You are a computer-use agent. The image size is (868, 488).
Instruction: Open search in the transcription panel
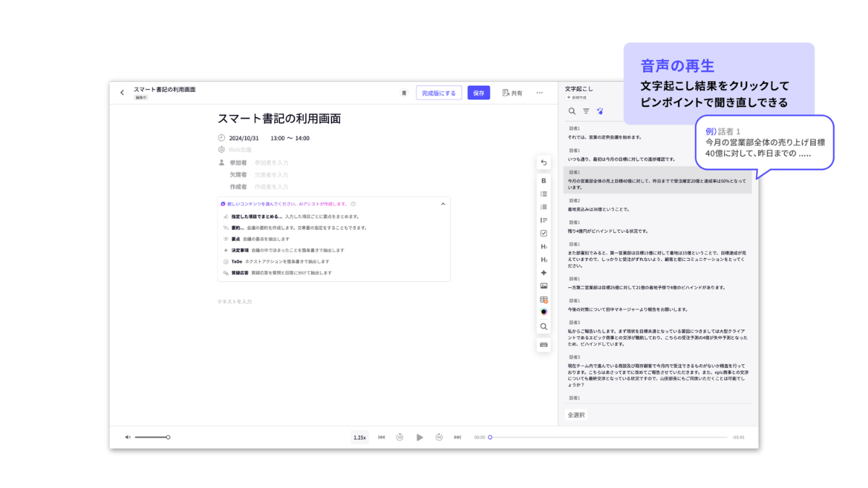coord(572,111)
